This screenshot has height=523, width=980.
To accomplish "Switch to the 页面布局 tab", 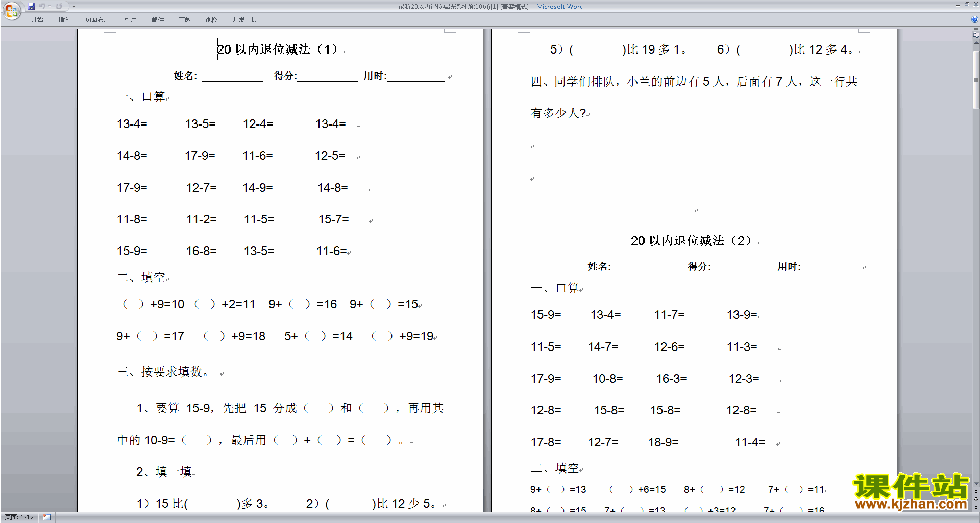I will pyautogui.click(x=97, y=19).
